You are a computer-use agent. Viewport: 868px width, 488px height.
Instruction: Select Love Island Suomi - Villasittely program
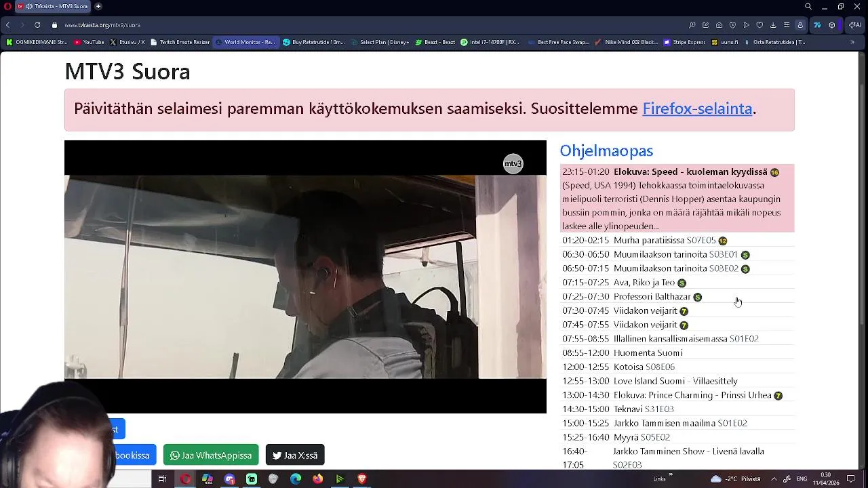coord(677,381)
